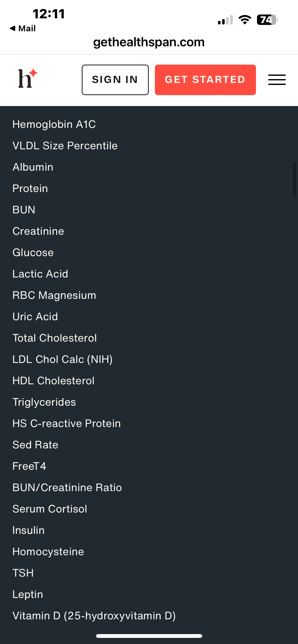Screen dimensions: 298x644
Task: Tap the Wi-Fi status icon
Action: (245, 20)
